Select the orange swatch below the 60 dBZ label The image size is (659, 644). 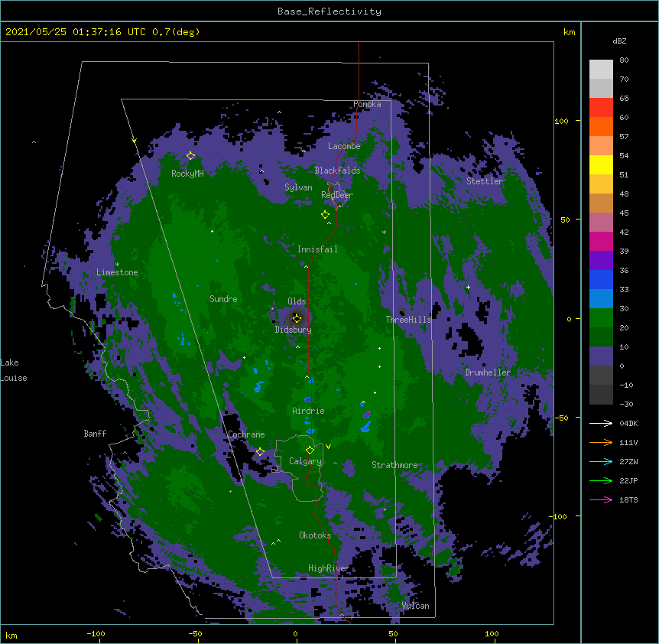pyautogui.click(x=601, y=126)
